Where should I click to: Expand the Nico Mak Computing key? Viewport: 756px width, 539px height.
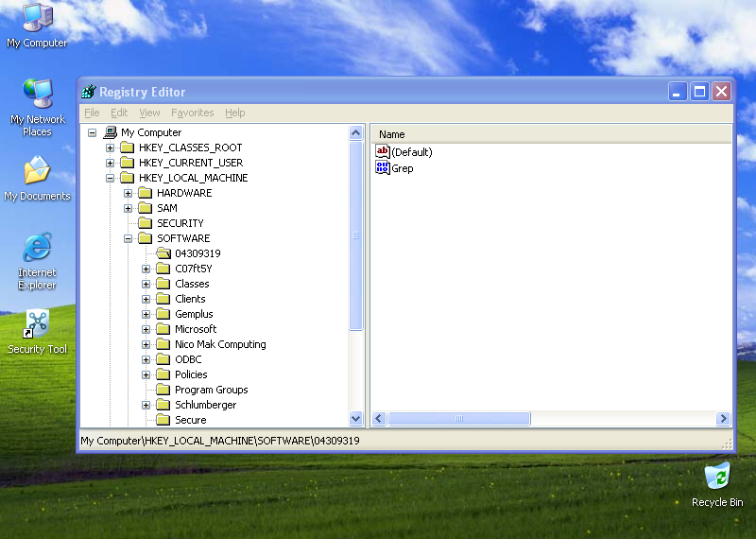(146, 344)
